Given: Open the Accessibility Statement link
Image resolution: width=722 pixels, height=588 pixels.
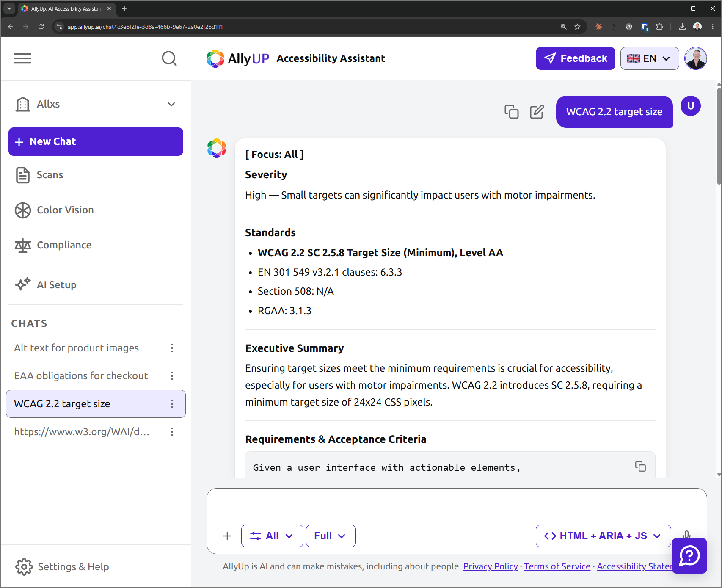Looking at the screenshot, I should tap(634, 566).
